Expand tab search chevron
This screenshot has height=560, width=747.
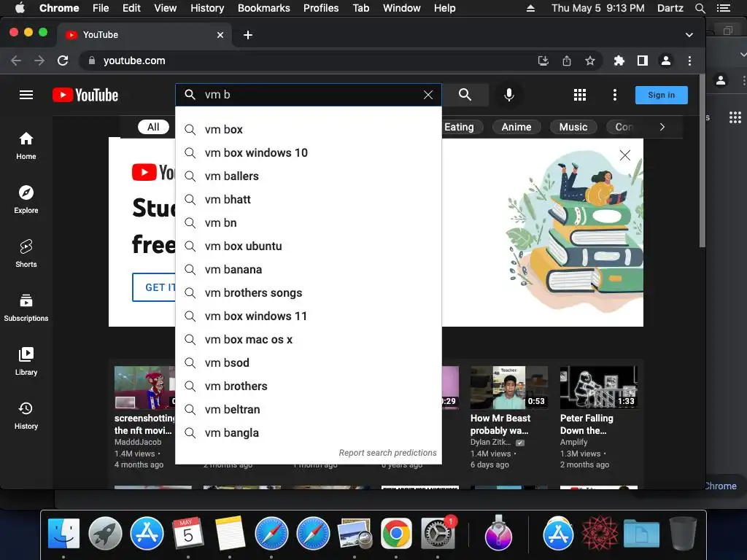pyautogui.click(x=689, y=35)
